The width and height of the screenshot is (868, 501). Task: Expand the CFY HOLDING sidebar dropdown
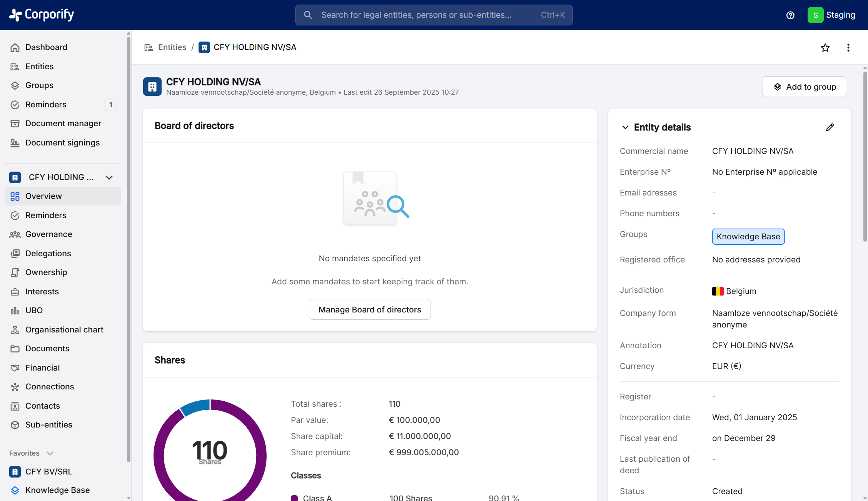point(109,177)
